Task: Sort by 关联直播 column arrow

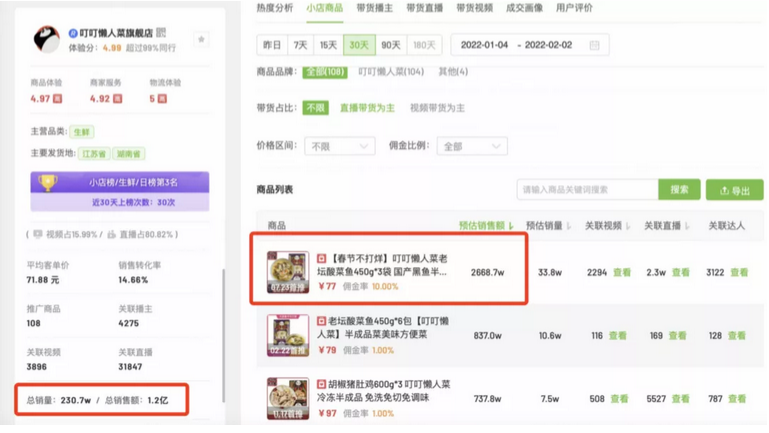Action: 687,226
